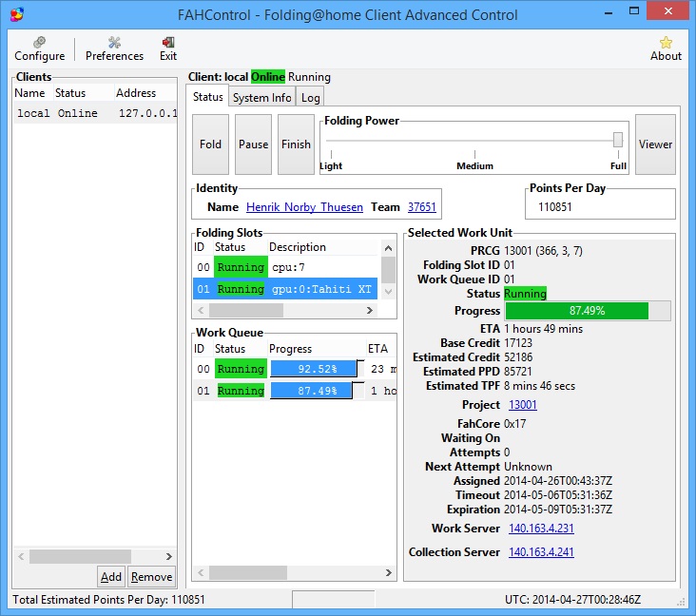Click the ETA 1 hours 49 mins value
This screenshot has height=616, width=696.
pyautogui.click(x=543, y=329)
